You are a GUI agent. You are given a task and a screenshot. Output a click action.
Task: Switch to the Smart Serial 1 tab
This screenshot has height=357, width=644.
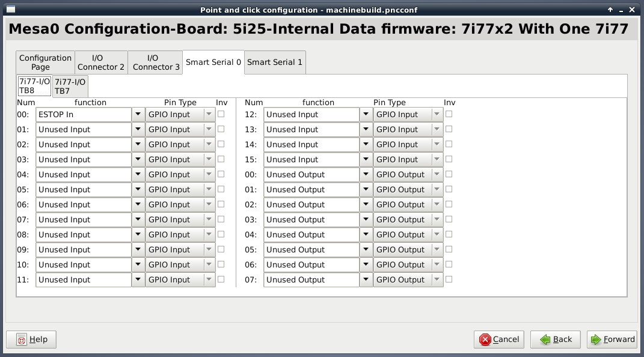275,63
